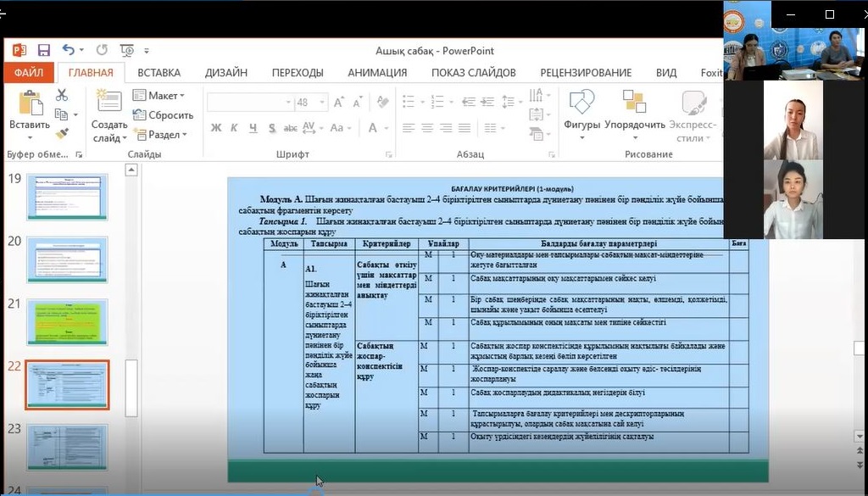Open the ПОКАЗ СЛАЙДОВ tab
This screenshot has height=496, width=868.
tap(473, 73)
